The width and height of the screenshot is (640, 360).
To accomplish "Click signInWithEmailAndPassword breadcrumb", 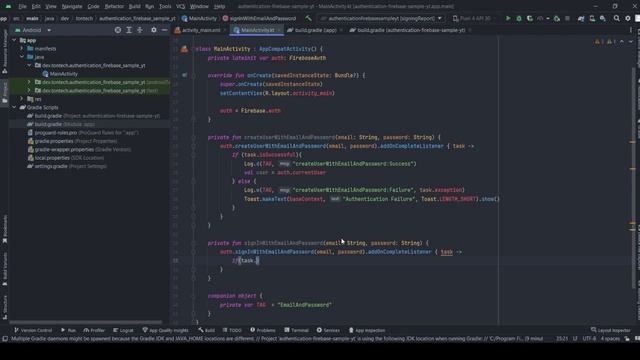I will click(x=259, y=18).
